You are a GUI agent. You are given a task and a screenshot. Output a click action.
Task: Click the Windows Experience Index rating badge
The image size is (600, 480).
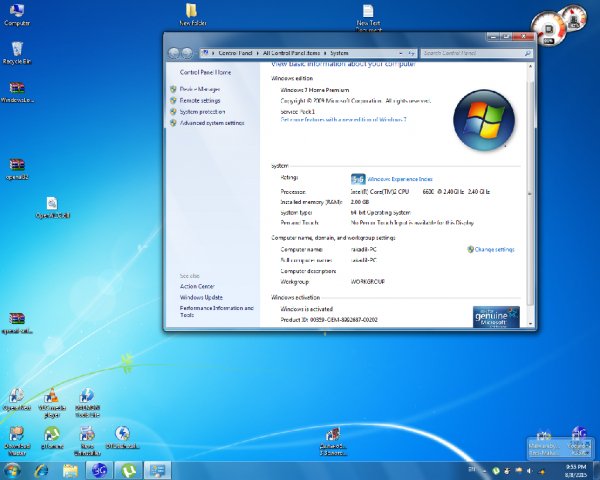358,179
